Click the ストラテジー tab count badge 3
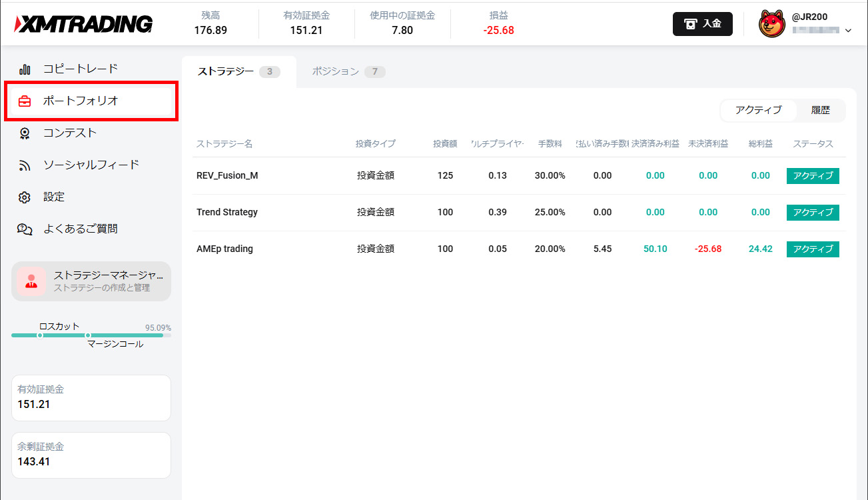This screenshot has width=868, height=500. pyautogui.click(x=269, y=72)
